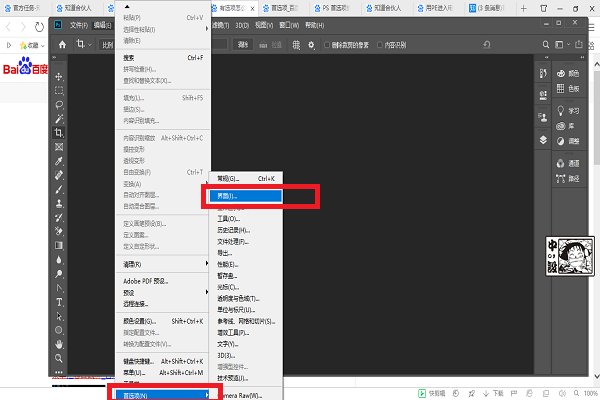Toggle the 内容识别 checkbox

click(380, 45)
